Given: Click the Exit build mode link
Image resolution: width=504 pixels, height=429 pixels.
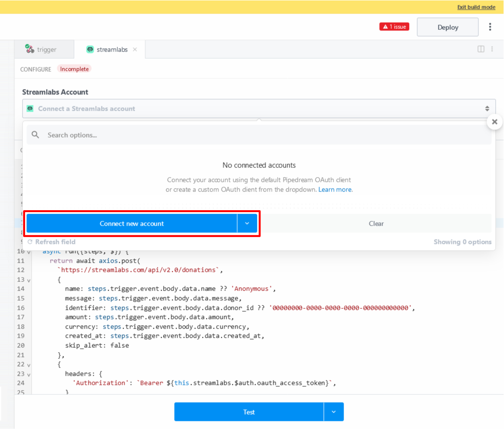Looking at the screenshot, I should point(476,7).
